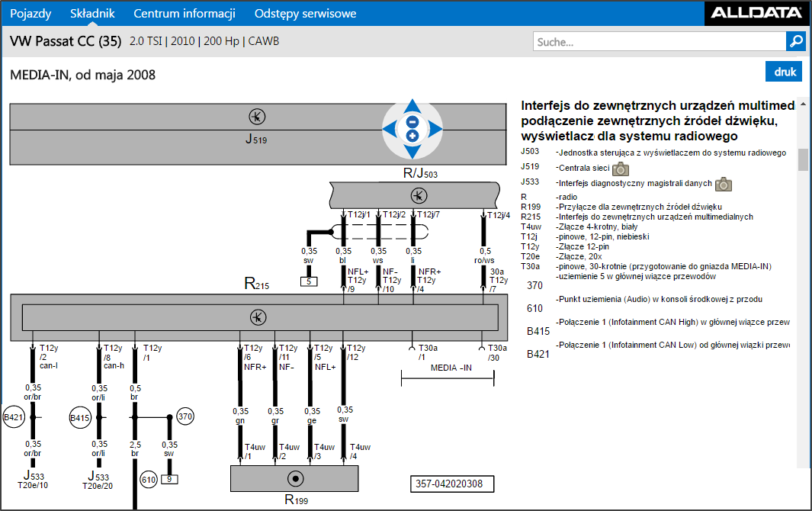Open Centrum informacji menu
The height and width of the screenshot is (511, 812).
click(x=185, y=14)
